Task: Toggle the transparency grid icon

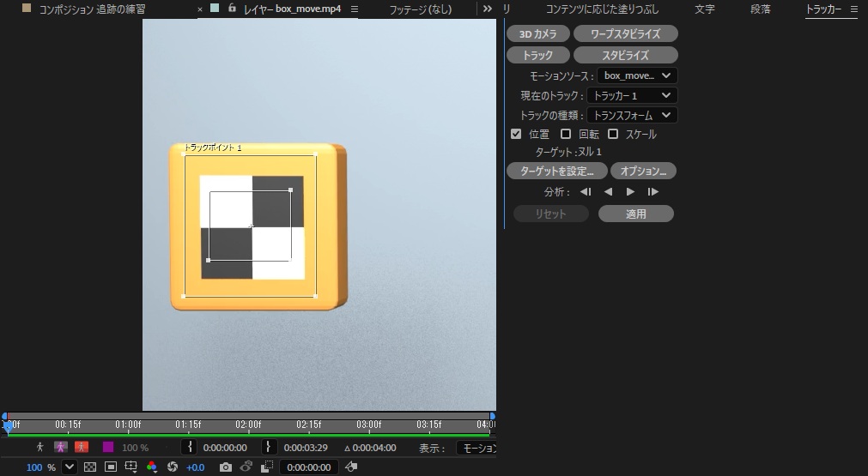Action: pyautogui.click(x=89, y=467)
